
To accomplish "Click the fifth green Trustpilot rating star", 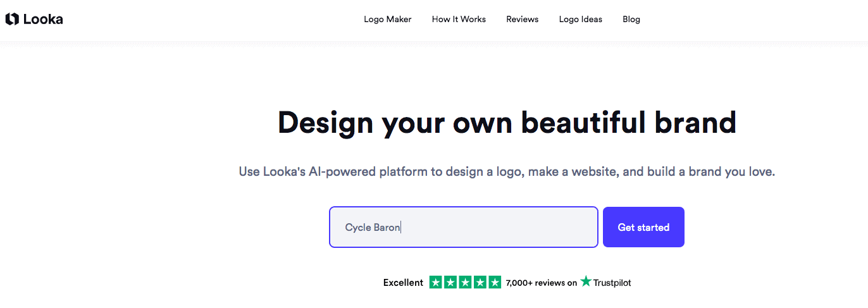I will point(494,283).
